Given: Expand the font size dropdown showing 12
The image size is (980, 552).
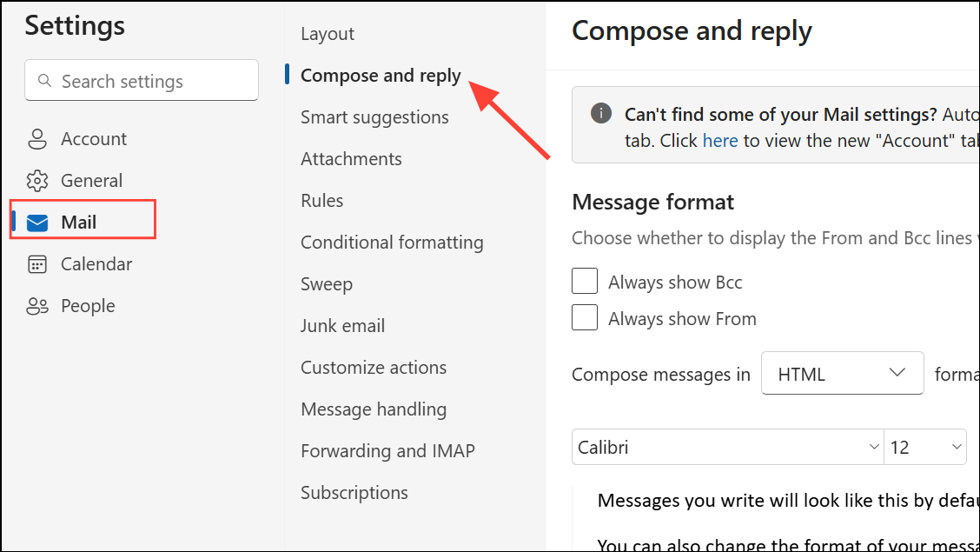Looking at the screenshot, I should pyautogui.click(x=926, y=446).
